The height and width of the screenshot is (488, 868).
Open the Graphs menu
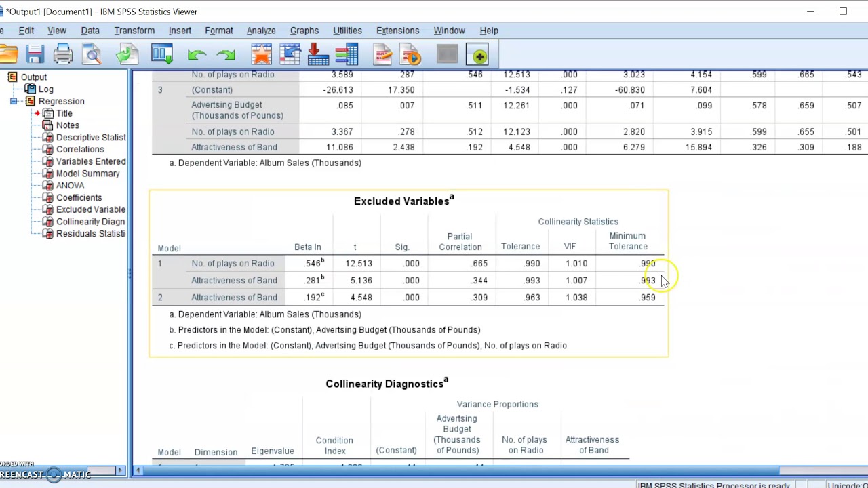tap(304, 30)
